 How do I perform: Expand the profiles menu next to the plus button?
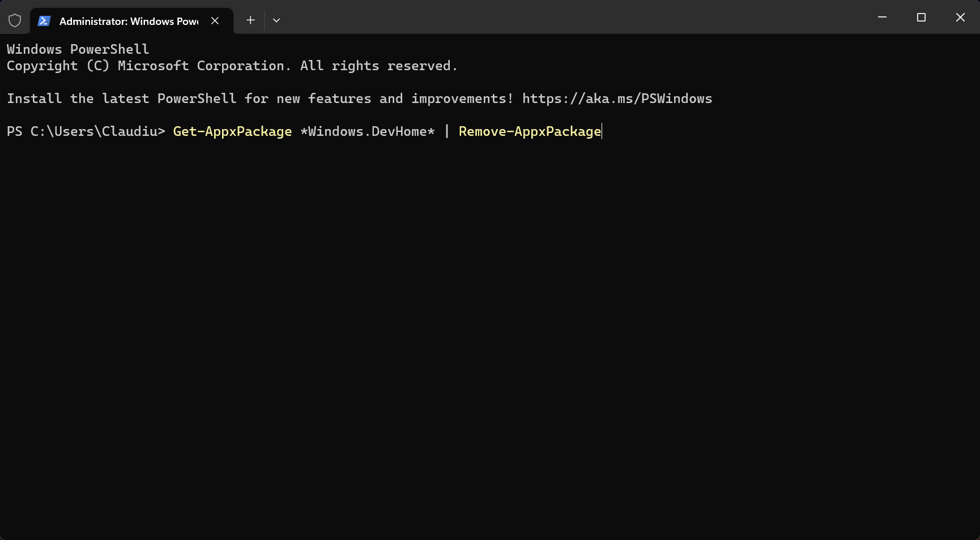(276, 20)
